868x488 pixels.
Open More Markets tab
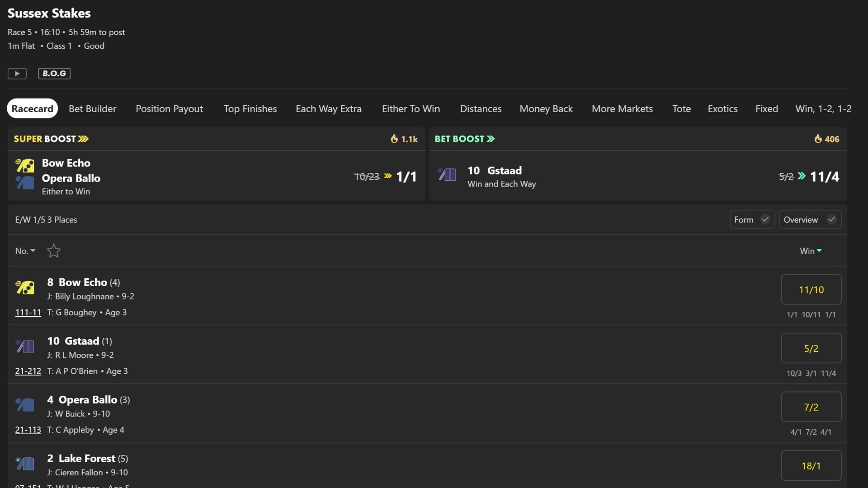coord(622,108)
